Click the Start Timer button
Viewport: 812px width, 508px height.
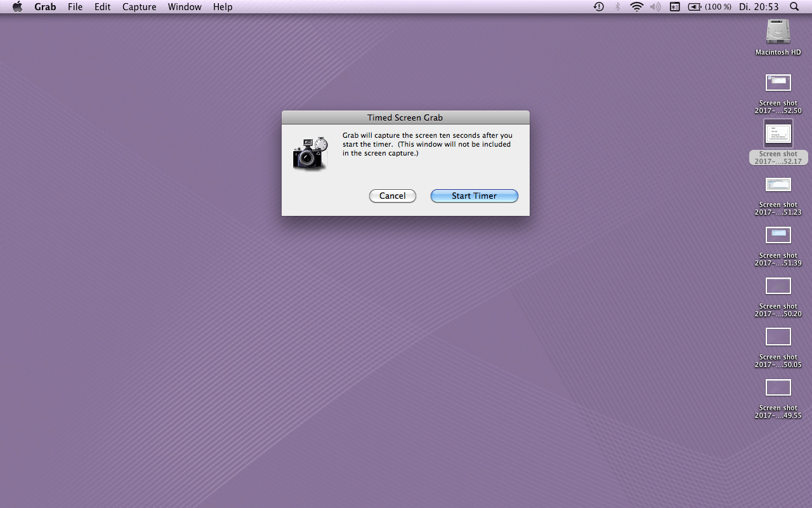click(x=475, y=196)
